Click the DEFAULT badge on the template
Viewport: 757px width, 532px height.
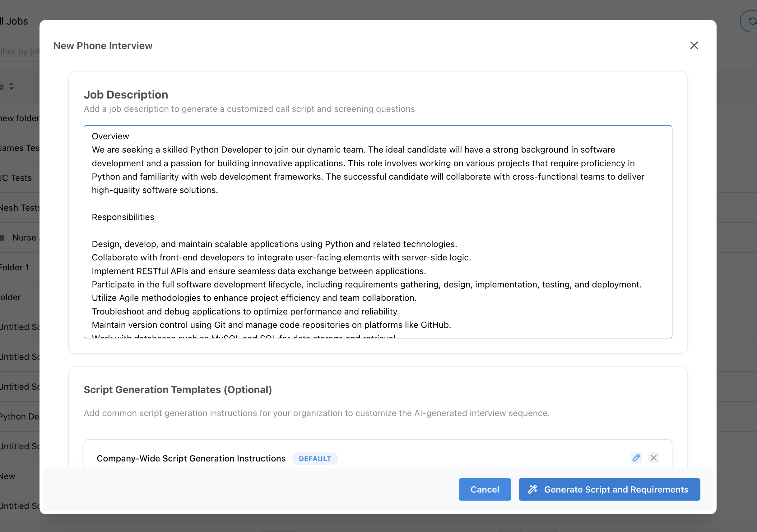(x=315, y=459)
